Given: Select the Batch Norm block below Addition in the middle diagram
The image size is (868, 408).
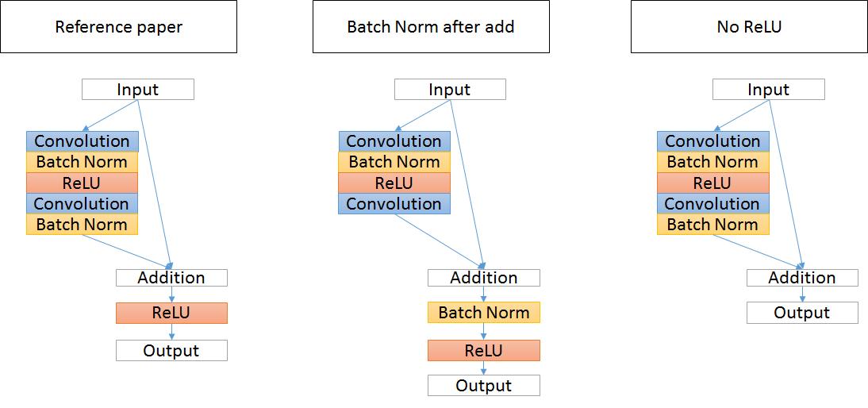Looking at the screenshot, I should pyautogui.click(x=484, y=313).
